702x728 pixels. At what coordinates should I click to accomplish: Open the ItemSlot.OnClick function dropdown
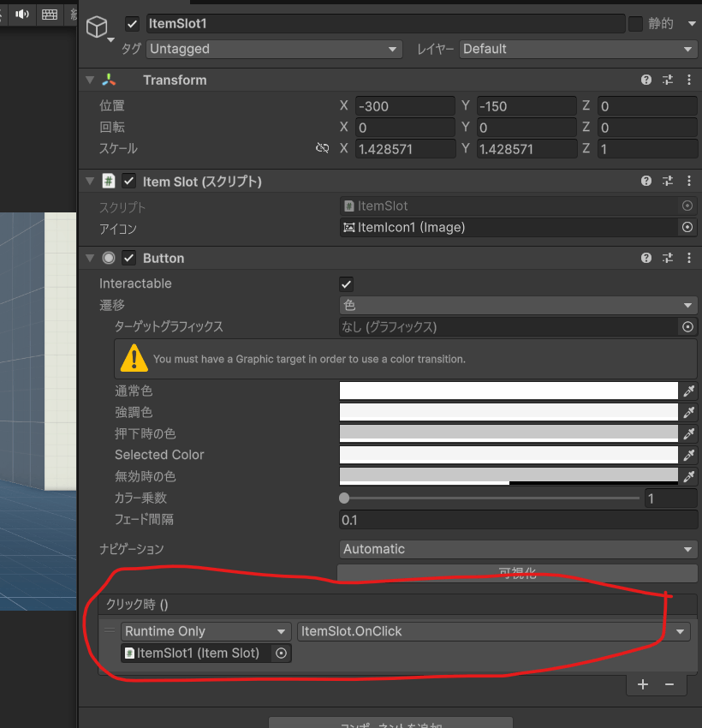pyautogui.click(x=493, y=631)
